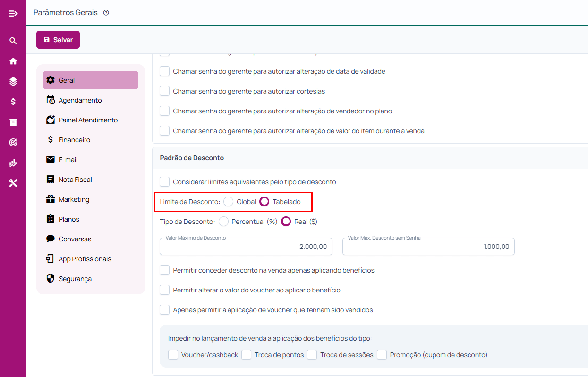588x377 pixels.
Task: Check Voucher/cashback benefit restriction
Action: click(173, 355)
